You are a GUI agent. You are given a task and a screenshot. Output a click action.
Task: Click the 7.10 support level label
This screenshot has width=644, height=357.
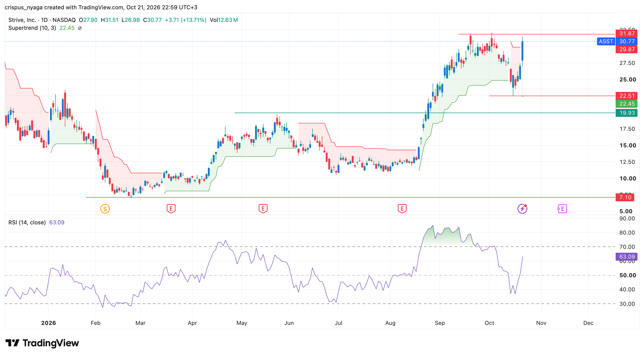click(625, 197)
